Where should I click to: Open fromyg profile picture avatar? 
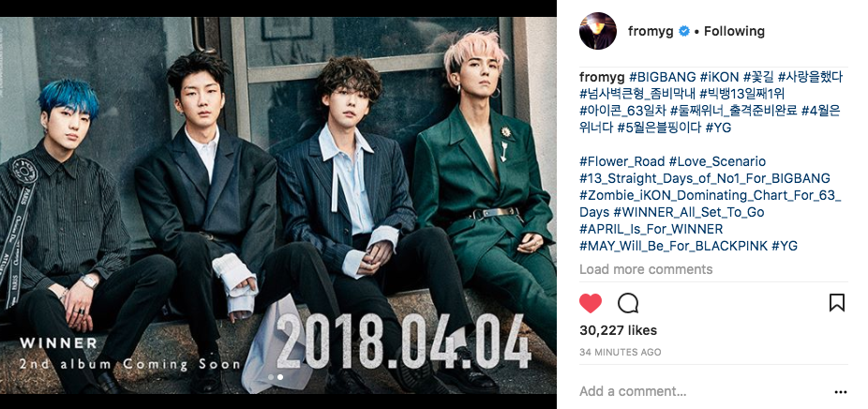pos(598,31)
